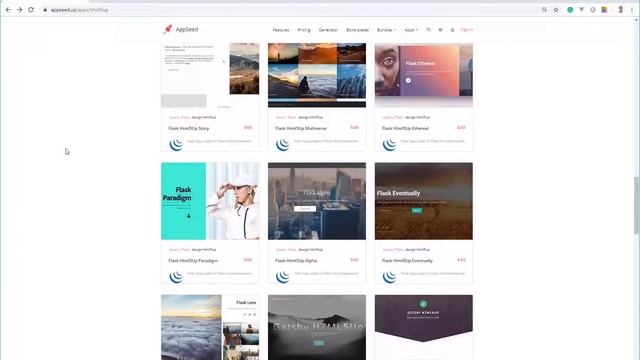Viewport: 640px width, 360px height.
Task: Open the green circular extension icon
Action: pyautogui.click(x=570, y=9)
